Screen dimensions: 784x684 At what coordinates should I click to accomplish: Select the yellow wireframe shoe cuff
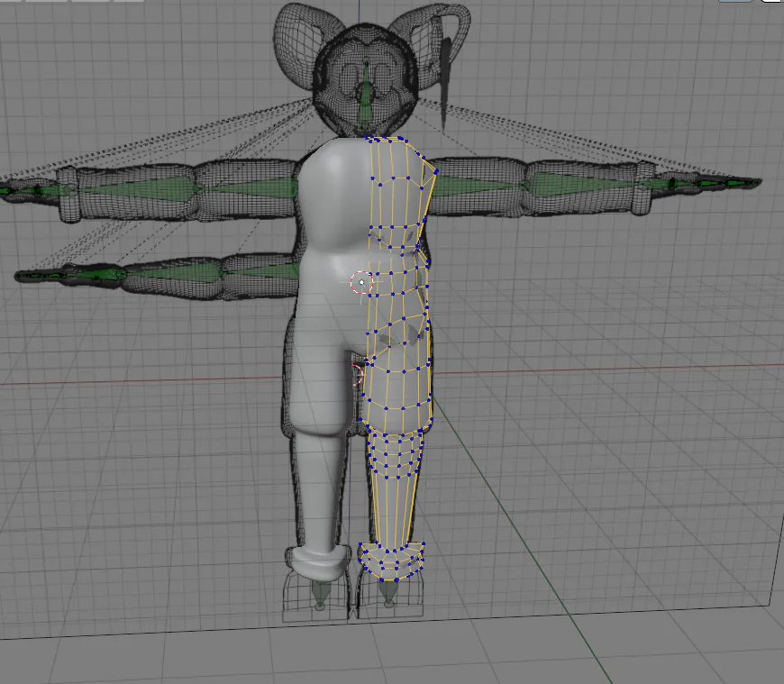pos(391,562)
